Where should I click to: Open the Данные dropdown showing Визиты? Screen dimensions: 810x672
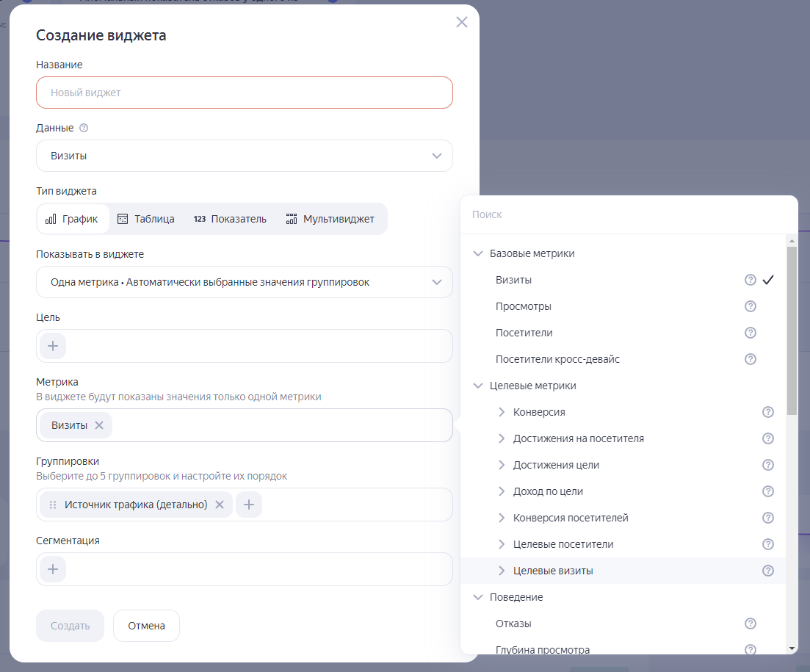(x=244, y=156)
